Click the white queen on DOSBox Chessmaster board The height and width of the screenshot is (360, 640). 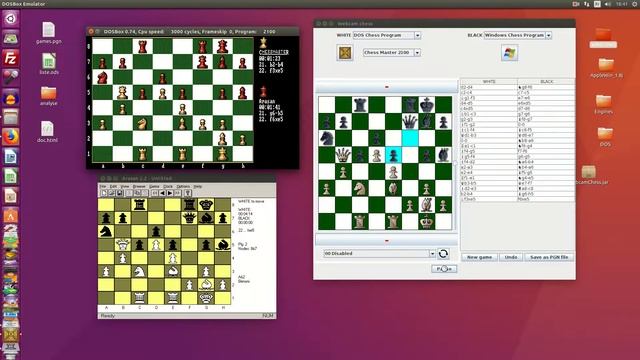coord(122,93)
